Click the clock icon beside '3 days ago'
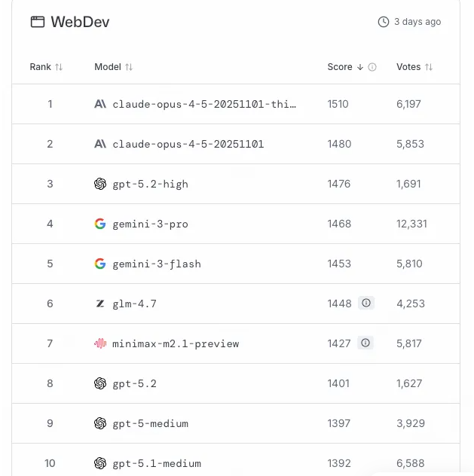This screenshot has width=474, height=476. pyautogui.click(x=384, y=22)
